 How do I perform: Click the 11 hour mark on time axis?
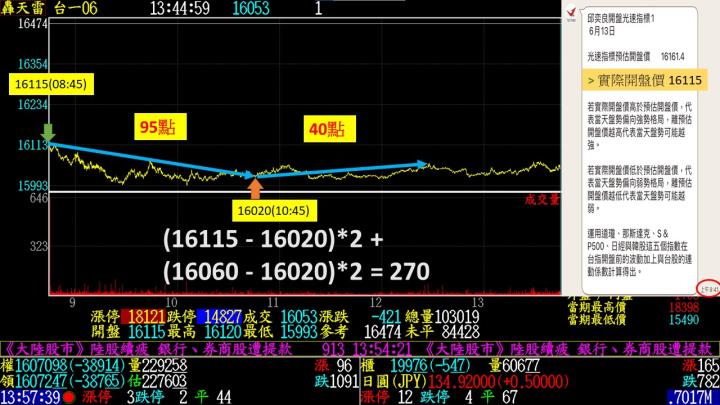275,300
